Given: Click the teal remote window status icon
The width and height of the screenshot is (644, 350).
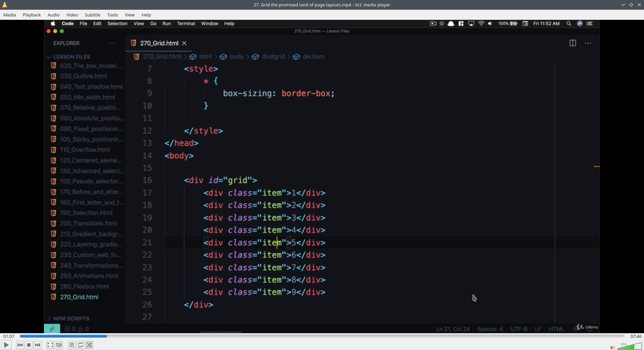Looking at the screenshot, I should (52, 329).
